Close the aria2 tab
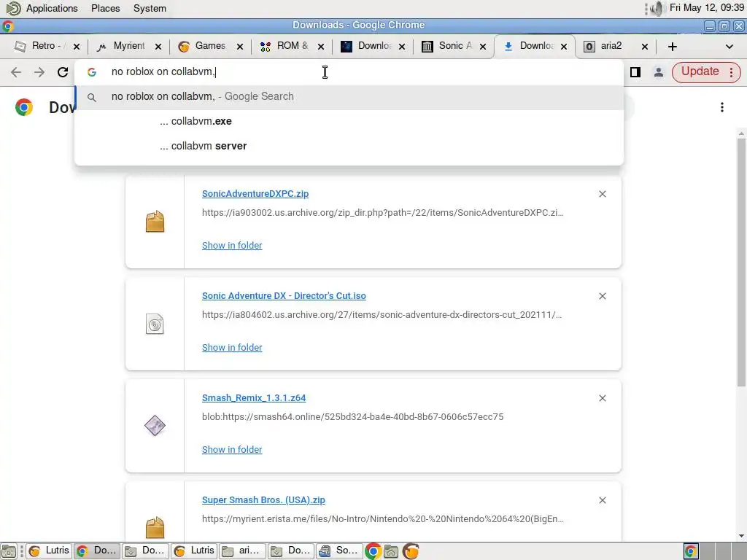Viewport: 747px width, 560px height. (645, 47)
